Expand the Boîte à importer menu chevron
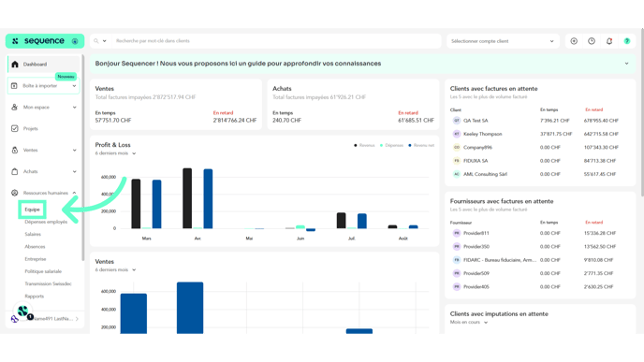 click(x=74, y=86)
